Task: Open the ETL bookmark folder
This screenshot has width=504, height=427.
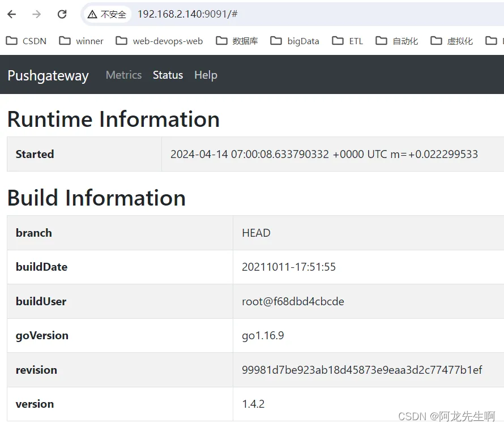Action: pos(348,41)
